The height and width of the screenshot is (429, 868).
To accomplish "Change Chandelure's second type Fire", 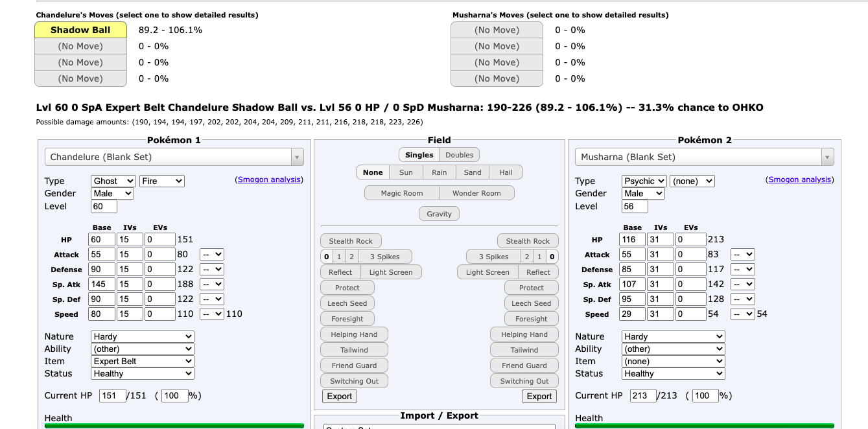I will tap(162, 181).
